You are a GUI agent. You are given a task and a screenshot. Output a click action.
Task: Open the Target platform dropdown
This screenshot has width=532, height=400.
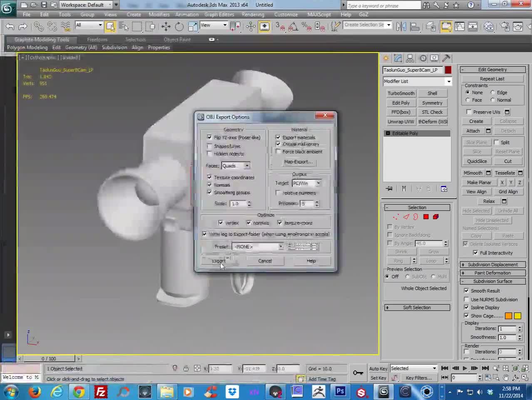click(306, 183)
